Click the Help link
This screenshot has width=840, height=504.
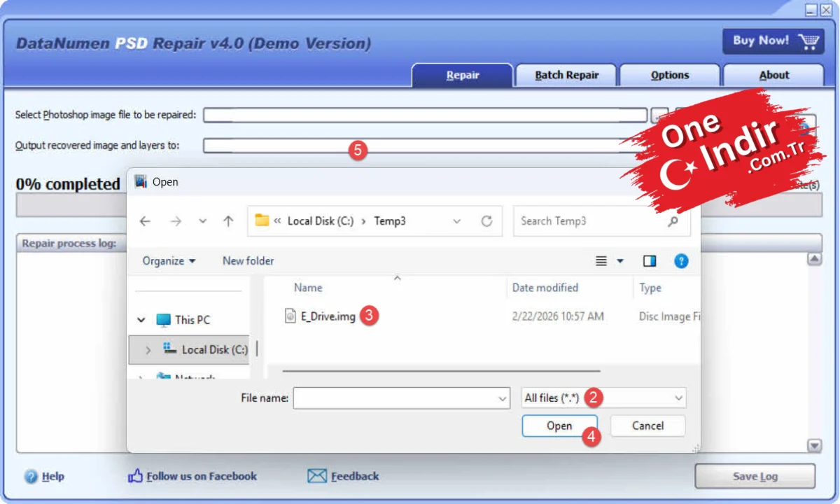[x=53, y=477]
